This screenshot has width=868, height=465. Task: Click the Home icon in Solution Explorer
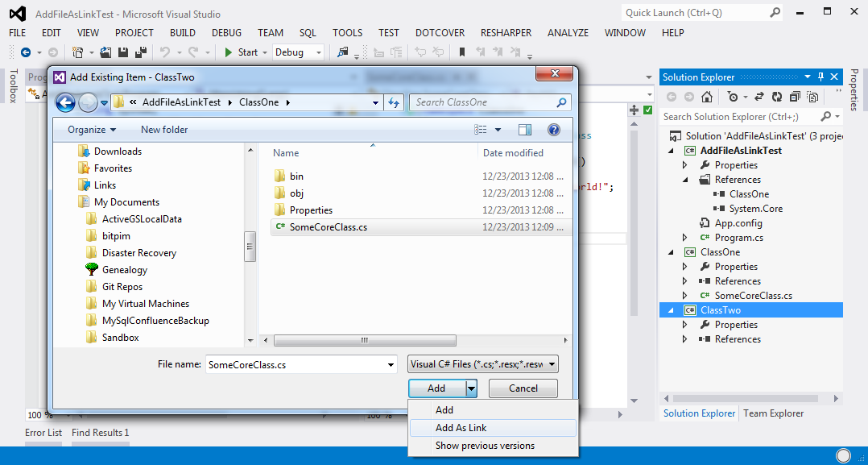[x=706, y=97]
